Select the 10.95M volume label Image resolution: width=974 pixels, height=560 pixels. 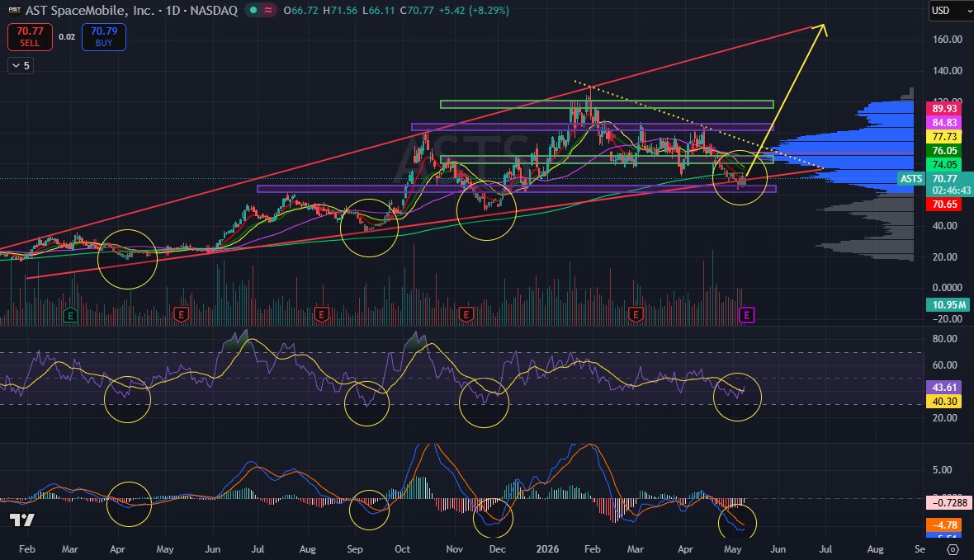(x=948, y=305)
